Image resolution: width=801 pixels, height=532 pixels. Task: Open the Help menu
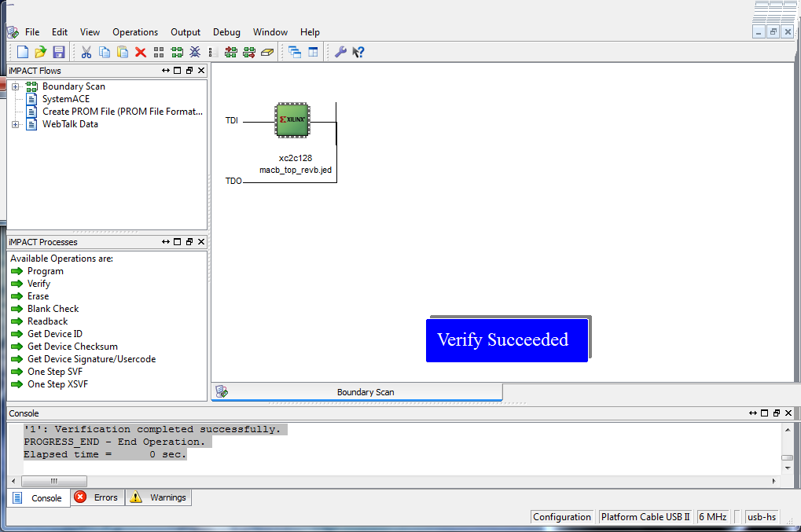click(x=310, y=32)
